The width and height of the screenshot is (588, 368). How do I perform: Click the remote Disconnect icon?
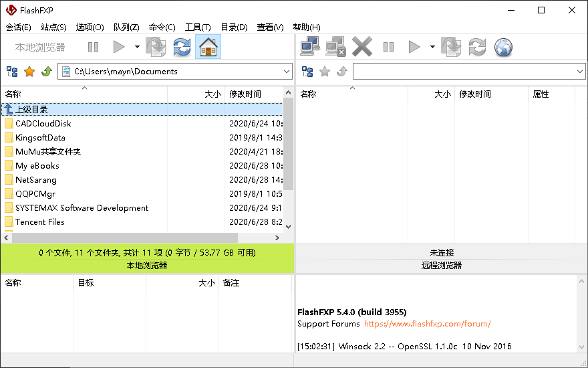pyautogui.click(x=335, y=47)
